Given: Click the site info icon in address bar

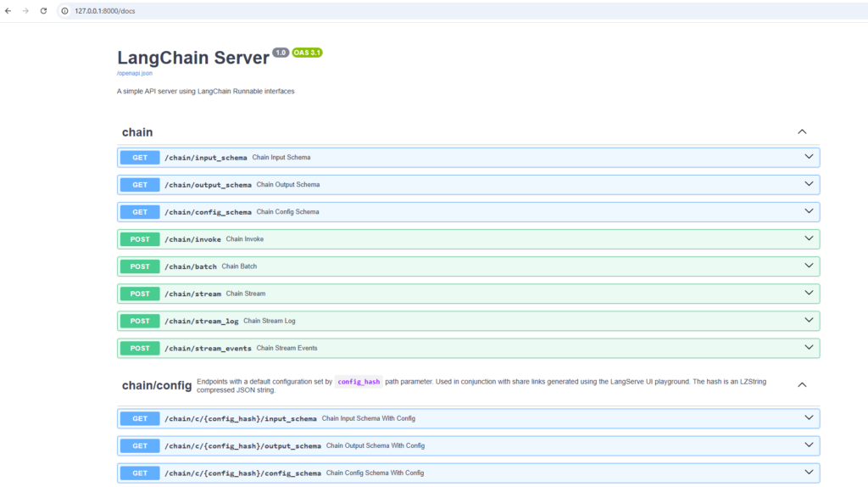Looking at the screenshot, I should [x=64, y=10].
